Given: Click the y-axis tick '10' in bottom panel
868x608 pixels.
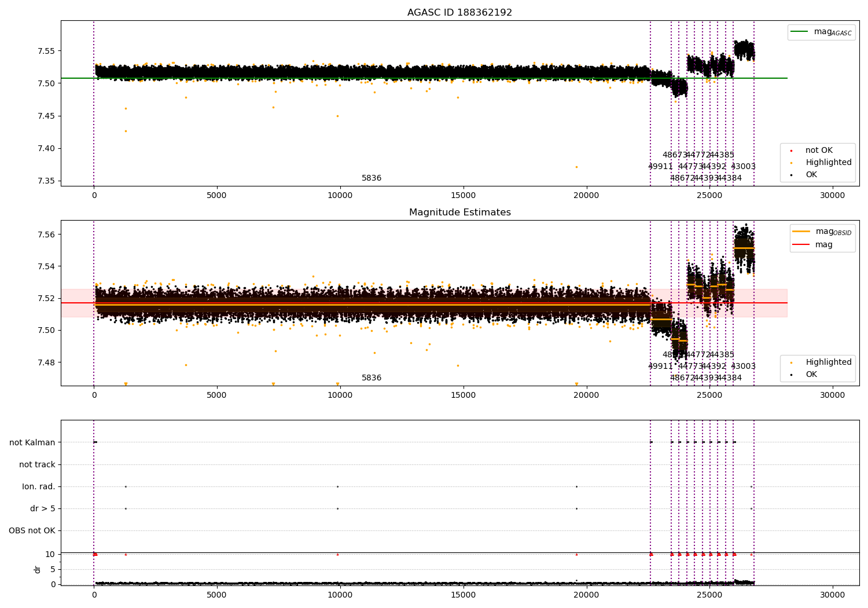Looking at the screenshot, I should coord(50,555).
